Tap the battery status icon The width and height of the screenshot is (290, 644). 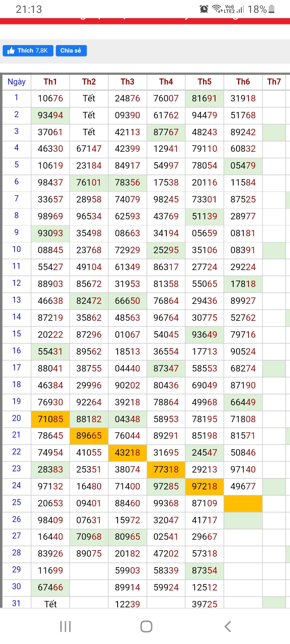(x=271, y=9)
